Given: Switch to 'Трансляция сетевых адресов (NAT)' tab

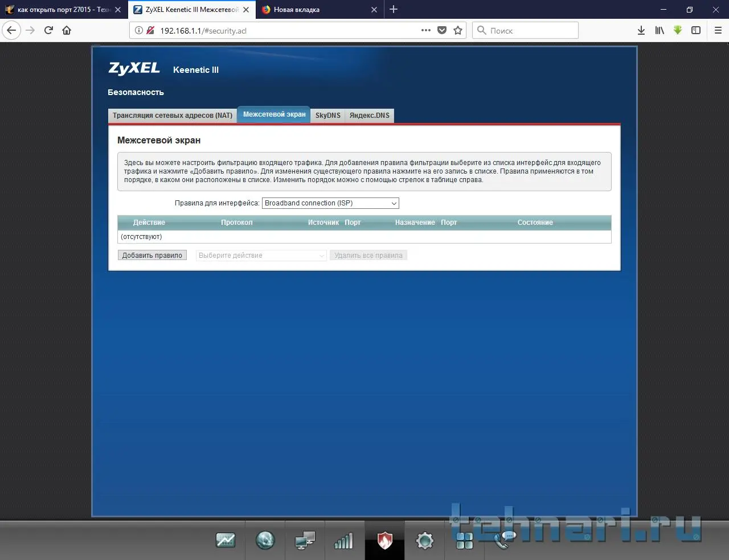Looking at the screenshot, I should 172,116.
